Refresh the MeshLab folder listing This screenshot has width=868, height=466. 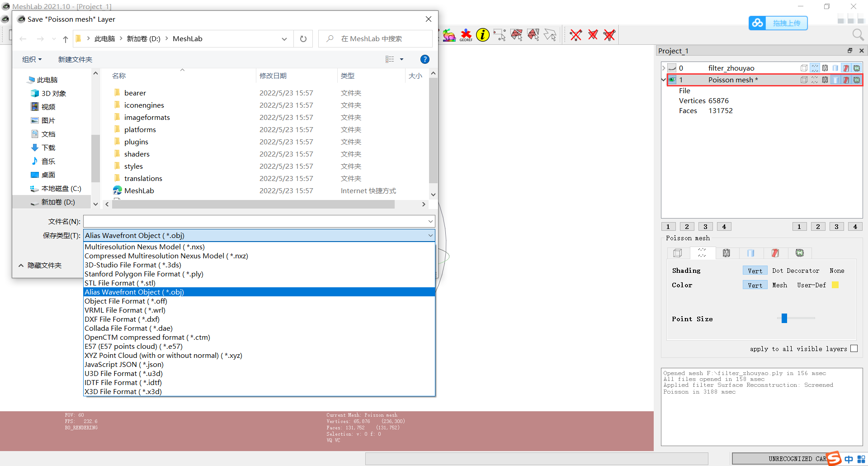tap(303, 39)
